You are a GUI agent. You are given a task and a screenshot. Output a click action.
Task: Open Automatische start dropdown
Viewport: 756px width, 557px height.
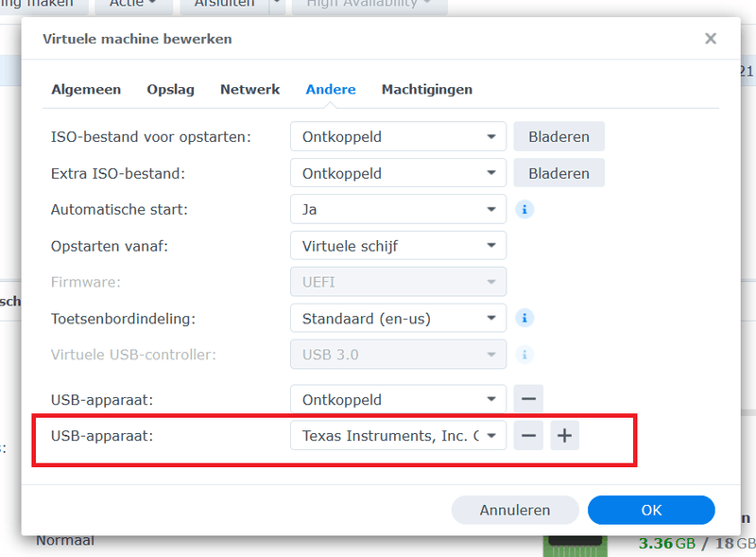[x=398, y=210]
